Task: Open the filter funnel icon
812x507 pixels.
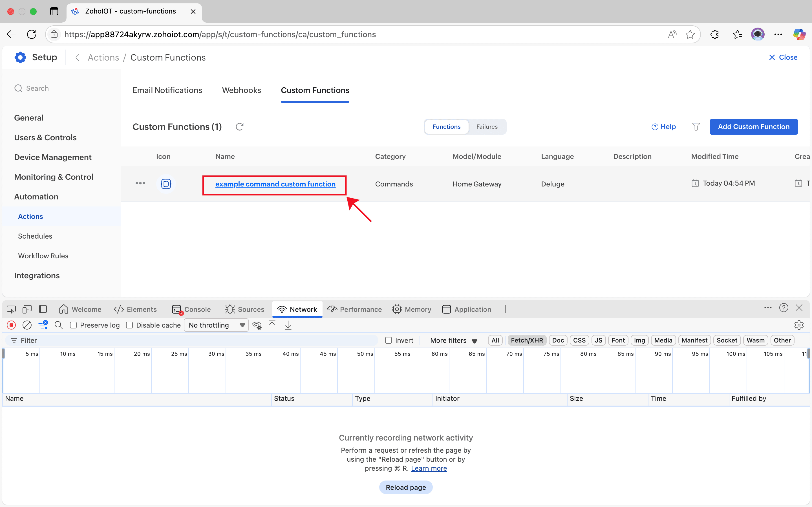Action: tap(696, 127)
